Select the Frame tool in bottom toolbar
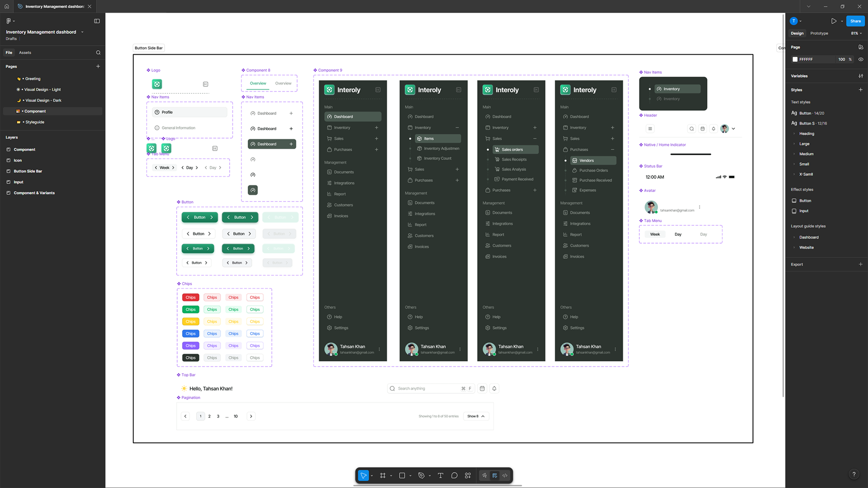 (382, 475)
